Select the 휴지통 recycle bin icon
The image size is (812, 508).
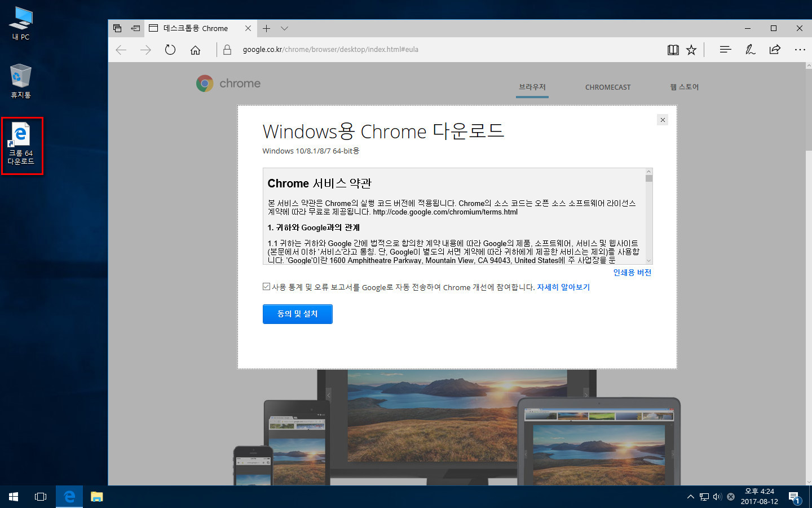(x=21, y=82)
